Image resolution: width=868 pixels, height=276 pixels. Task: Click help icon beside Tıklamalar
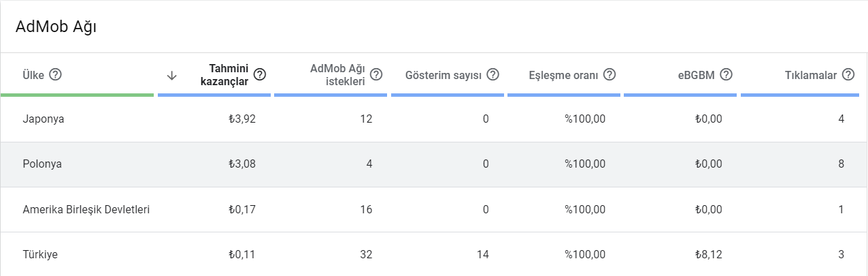coord(848,74)
